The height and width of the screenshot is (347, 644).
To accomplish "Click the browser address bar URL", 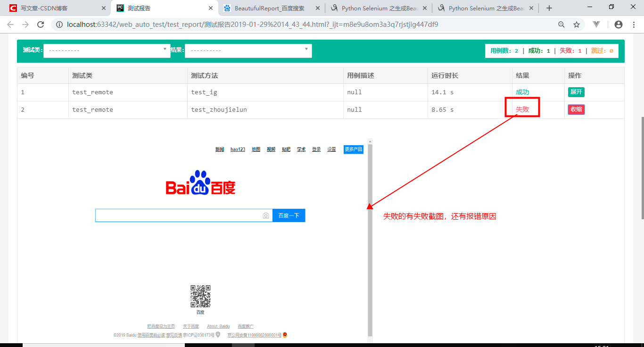I will [x=253, y=25].
